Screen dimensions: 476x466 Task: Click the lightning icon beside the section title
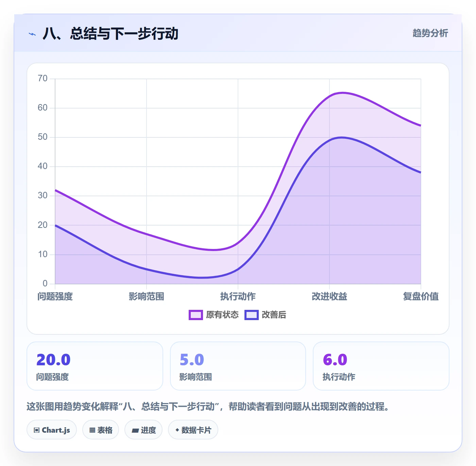click(32, 34)
